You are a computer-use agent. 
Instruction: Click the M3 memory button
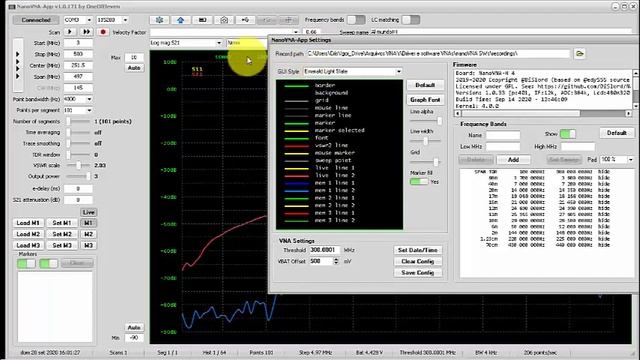click(89, 245)
